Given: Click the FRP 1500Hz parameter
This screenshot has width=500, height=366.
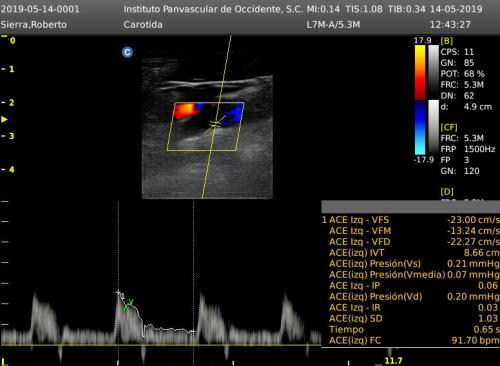Looking at the screenshot, I should click(x=468, y=149).
